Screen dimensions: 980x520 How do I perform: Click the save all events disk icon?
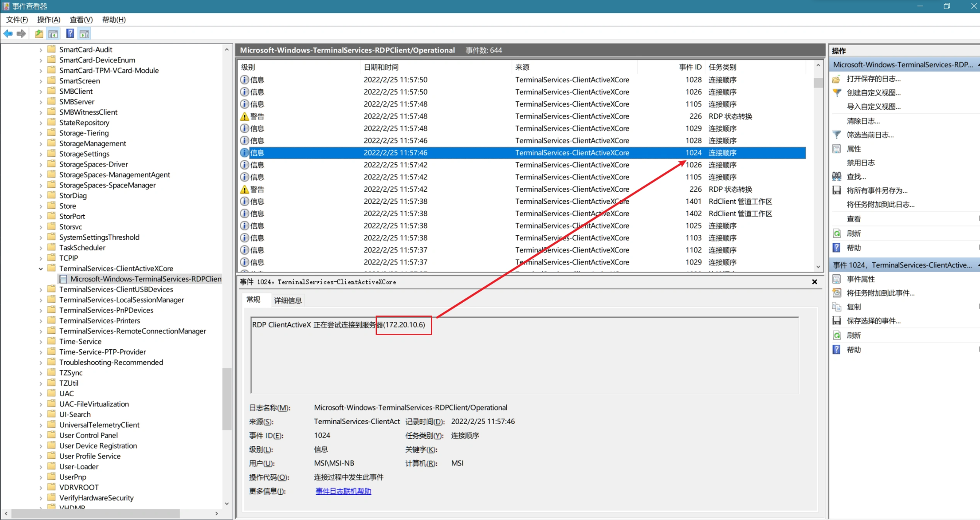[837, 190]
